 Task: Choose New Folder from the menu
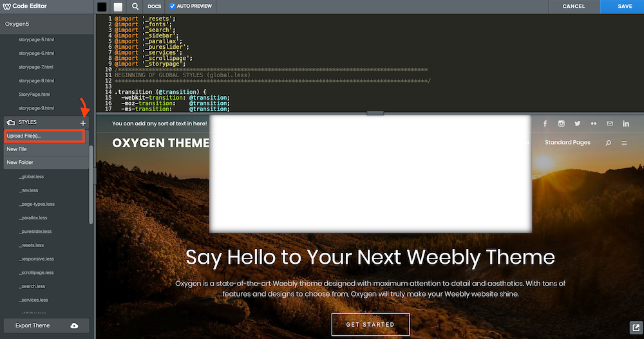[46, 163]
